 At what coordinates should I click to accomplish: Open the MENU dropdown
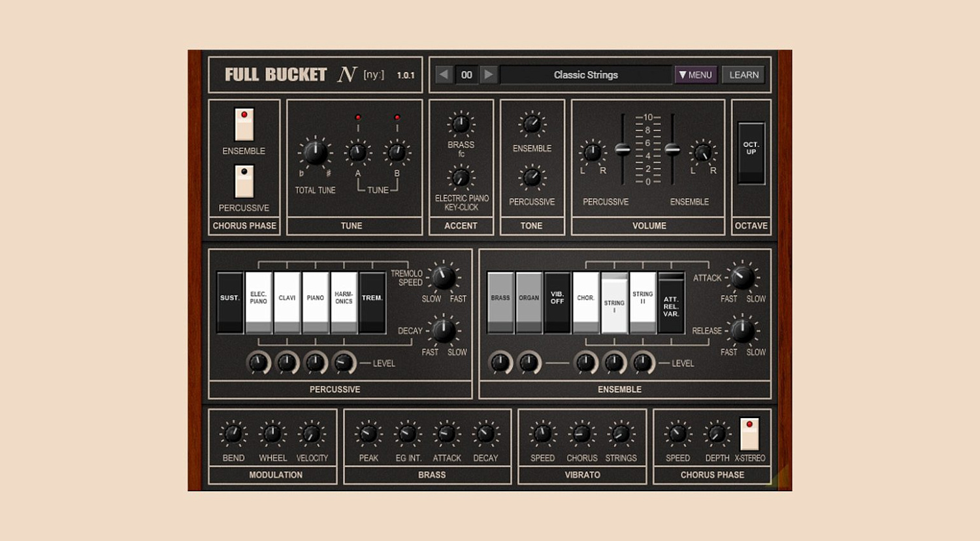696,74
